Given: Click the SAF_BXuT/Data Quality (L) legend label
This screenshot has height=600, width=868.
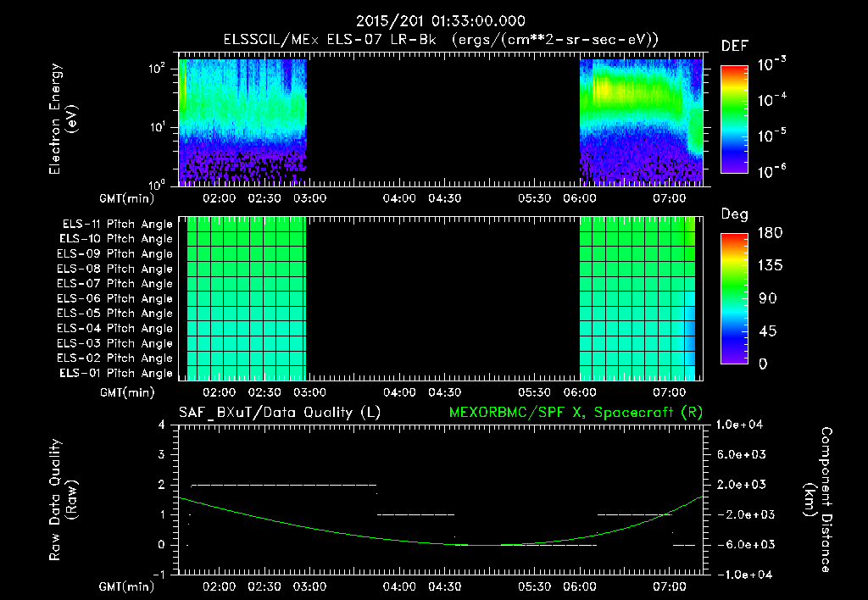Looking at the screenshot, I should (280, 413).
